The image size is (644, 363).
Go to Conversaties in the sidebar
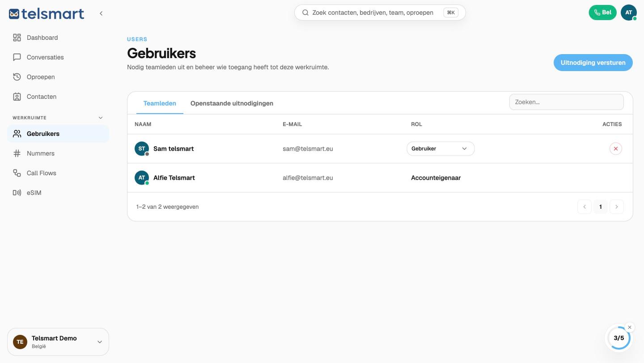(58, 57)
